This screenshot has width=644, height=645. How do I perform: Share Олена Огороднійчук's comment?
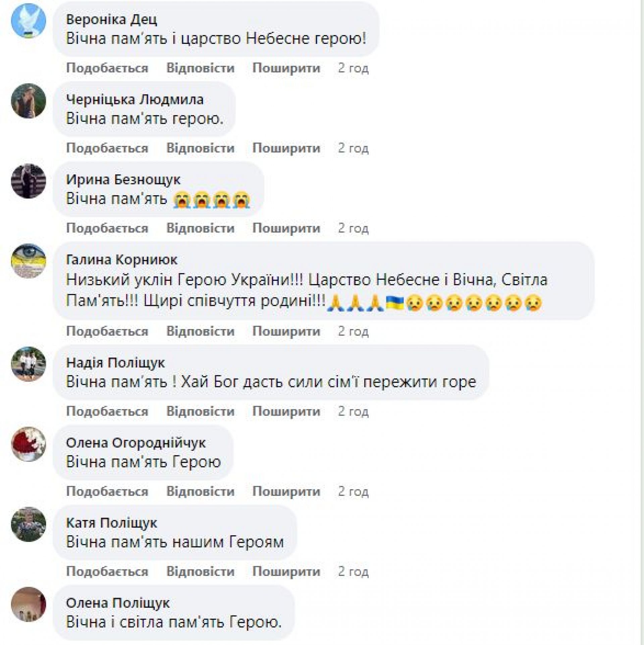tap(286, 492)
